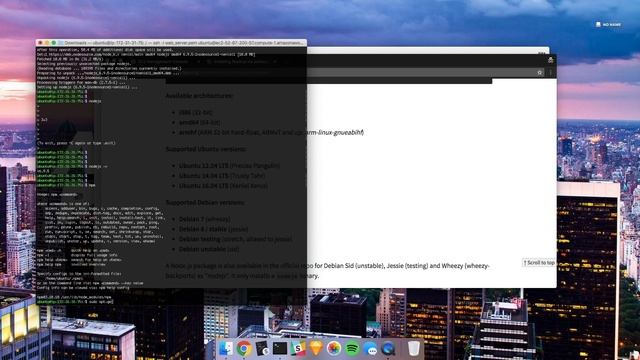The image size is (640, 360).
Task: Click the Terminal window title bar
Action: pyautogui.click(x=171, y=43)
